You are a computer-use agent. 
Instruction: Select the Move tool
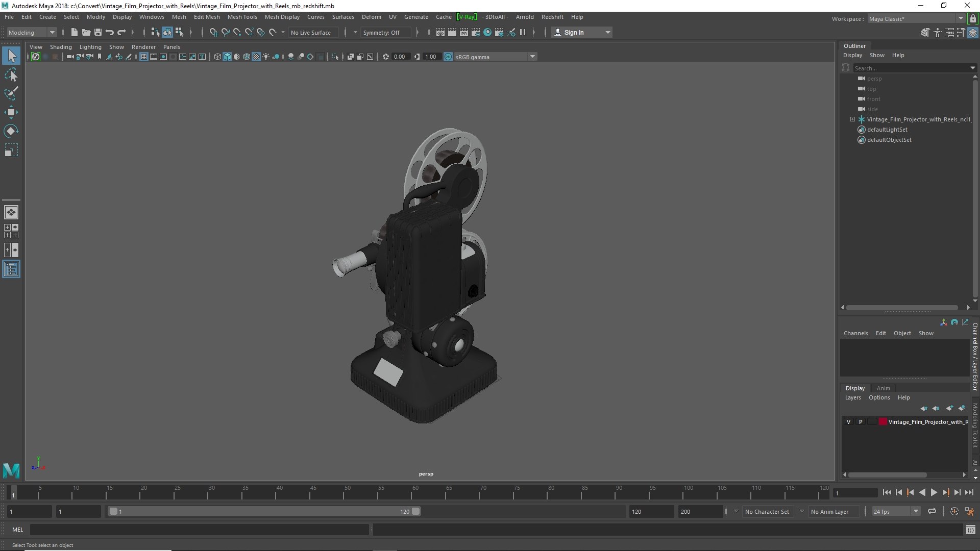point(11,112)
